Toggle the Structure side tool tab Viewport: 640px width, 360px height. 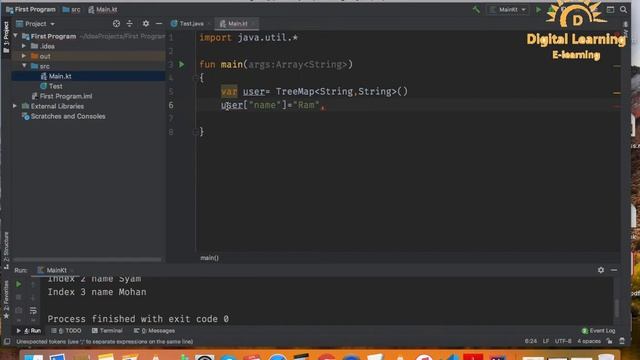click(6, 250)
